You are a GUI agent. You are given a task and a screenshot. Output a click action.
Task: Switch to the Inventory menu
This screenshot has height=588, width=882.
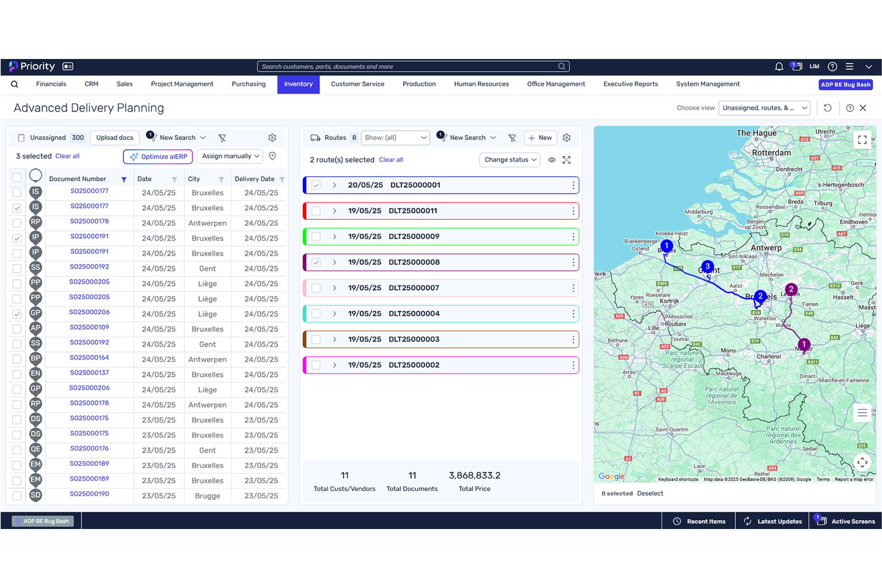(299, 84)
